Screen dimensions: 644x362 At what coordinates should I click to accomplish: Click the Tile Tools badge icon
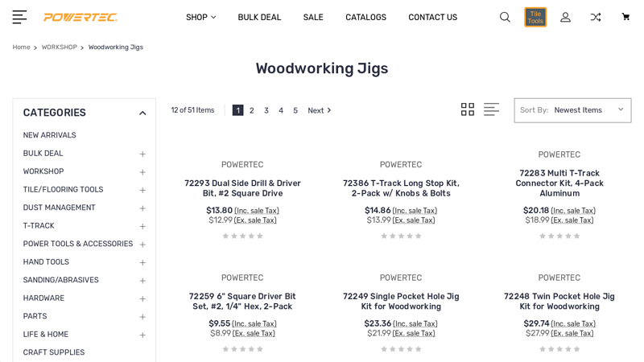(535, 17)
